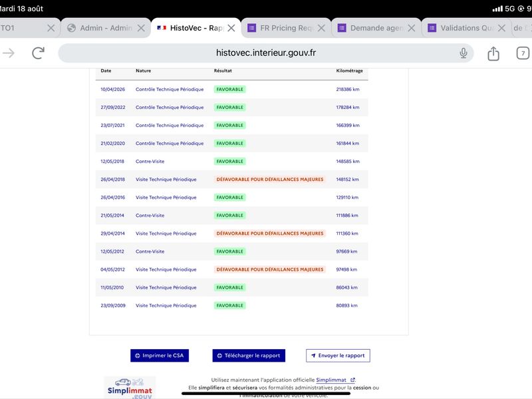Click the Date column header
Image resolution: width=532 pixels, height=399 pixels.
point(106,70)
